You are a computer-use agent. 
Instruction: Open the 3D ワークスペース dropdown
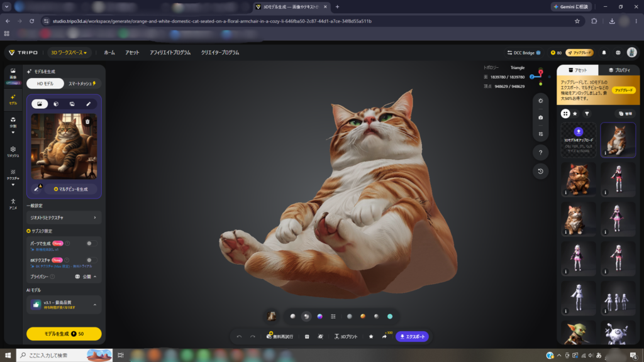point(69,53)
